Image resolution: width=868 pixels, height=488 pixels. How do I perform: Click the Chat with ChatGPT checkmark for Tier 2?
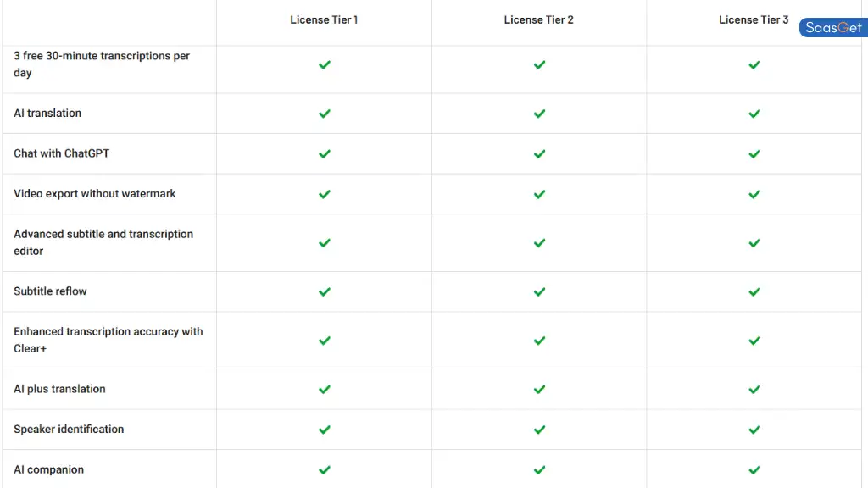(539, 154)
